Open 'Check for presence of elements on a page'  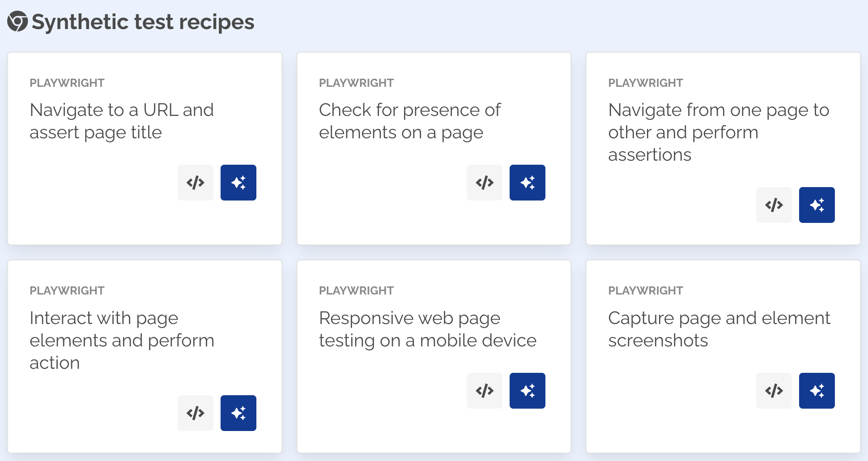(x=410, y=121)
